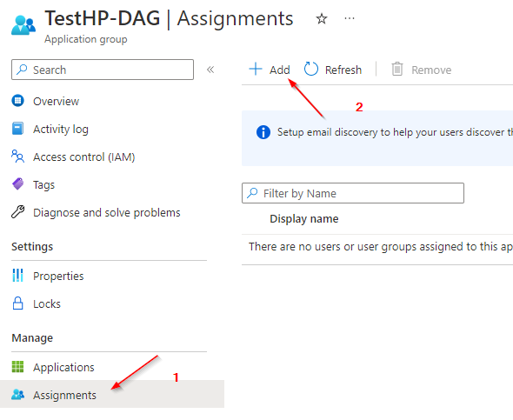
Task: Open the more options ellipsis menu
Action: [x=350, y=18]
